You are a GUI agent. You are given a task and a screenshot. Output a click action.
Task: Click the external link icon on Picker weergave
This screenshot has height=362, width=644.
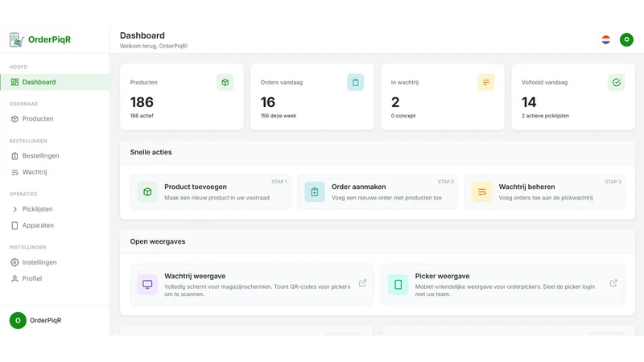tap(613, 283)
